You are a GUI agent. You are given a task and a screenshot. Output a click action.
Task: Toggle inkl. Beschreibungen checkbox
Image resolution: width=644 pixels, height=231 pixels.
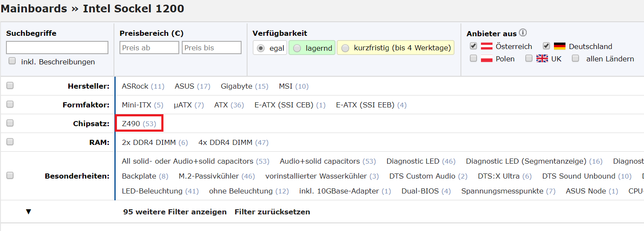(x=12, y=61)
